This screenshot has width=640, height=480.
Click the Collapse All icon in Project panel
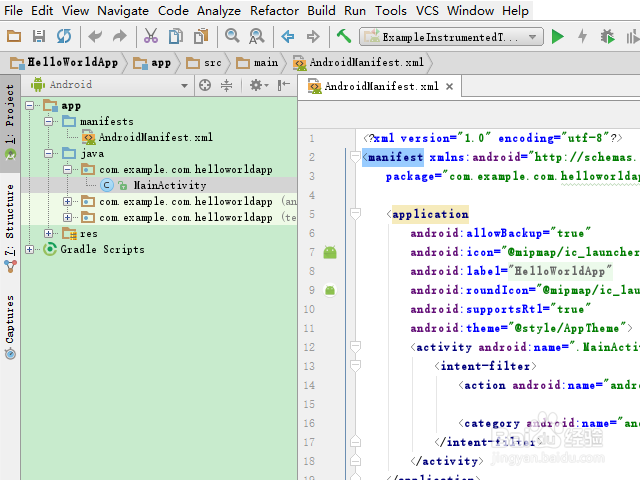(x=226, y=85)
